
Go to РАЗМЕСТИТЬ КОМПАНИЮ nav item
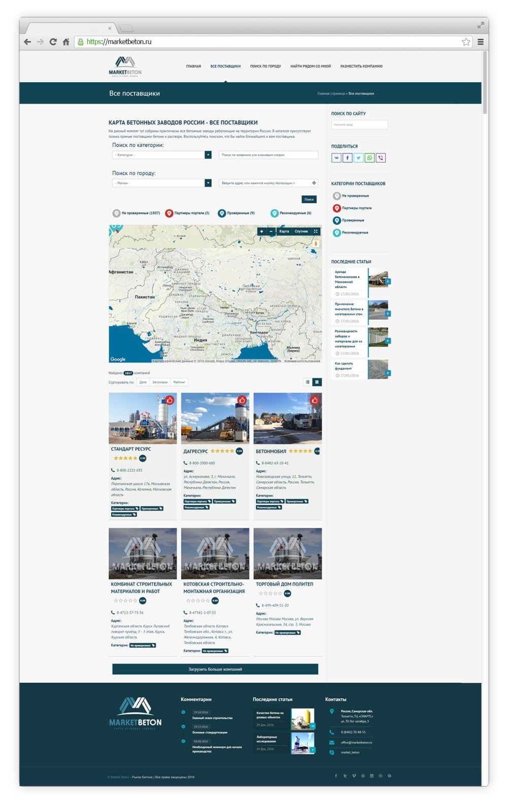tap(361, 66)
